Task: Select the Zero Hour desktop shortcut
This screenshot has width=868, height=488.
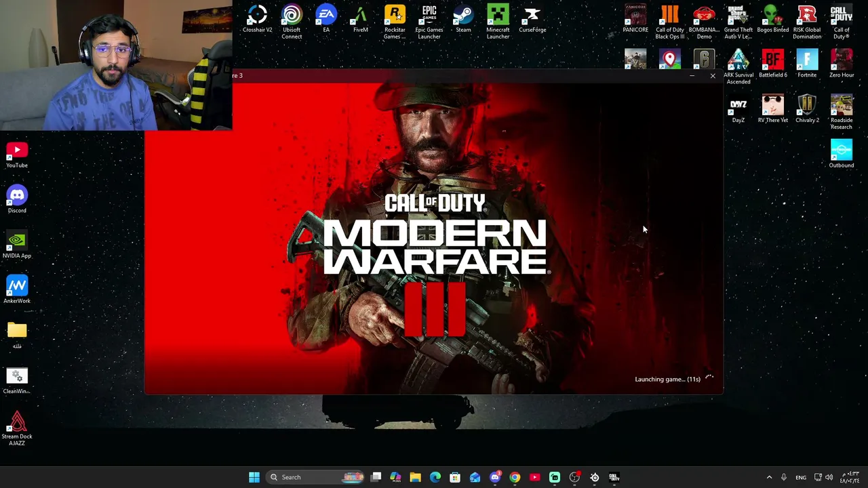Action: [x=842, y=64]
